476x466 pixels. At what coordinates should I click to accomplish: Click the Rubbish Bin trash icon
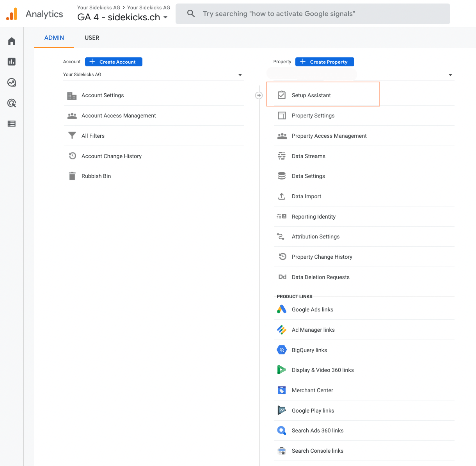point(72,176)
